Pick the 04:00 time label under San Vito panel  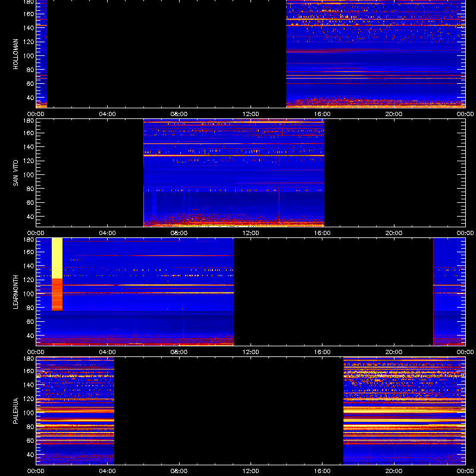(x=108, y=233)
